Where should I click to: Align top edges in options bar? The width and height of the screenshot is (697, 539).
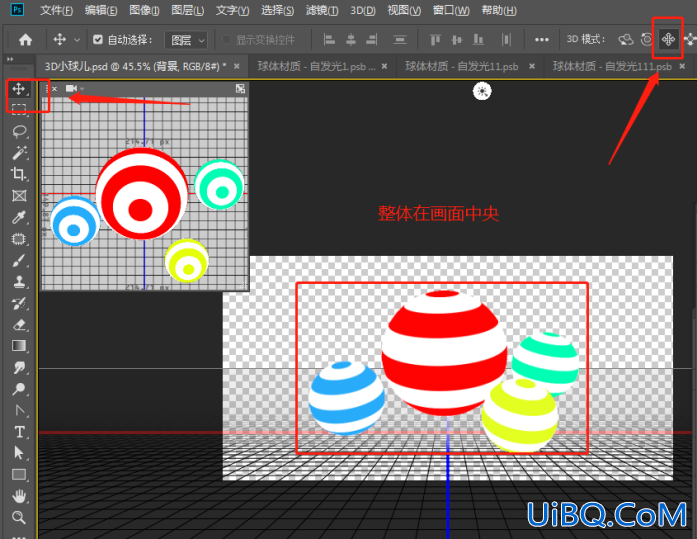[435, 40]
